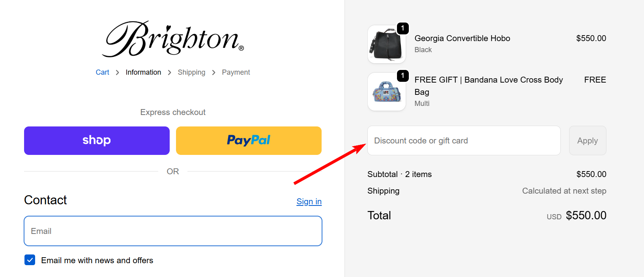Screen dimensions: 644x277
Task: Click the Shop Pay express checkout icon
Action: pyautogui.click(x=96, y=140)
